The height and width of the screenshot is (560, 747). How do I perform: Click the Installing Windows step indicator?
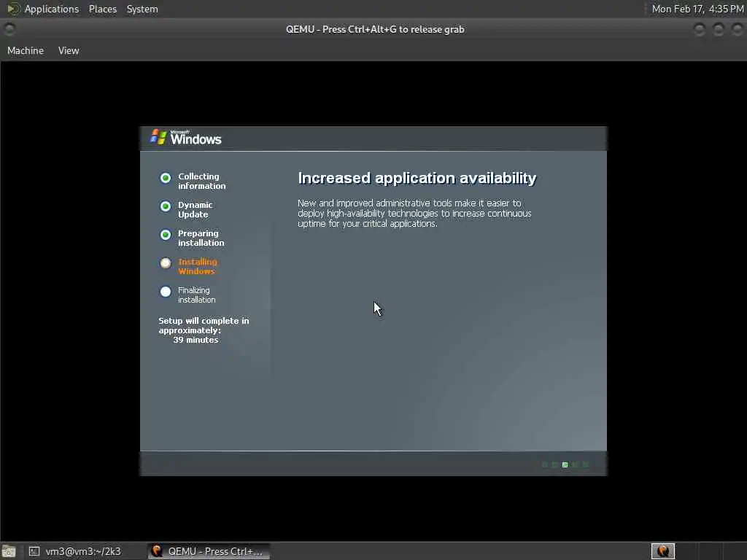[x=166, y=262]
